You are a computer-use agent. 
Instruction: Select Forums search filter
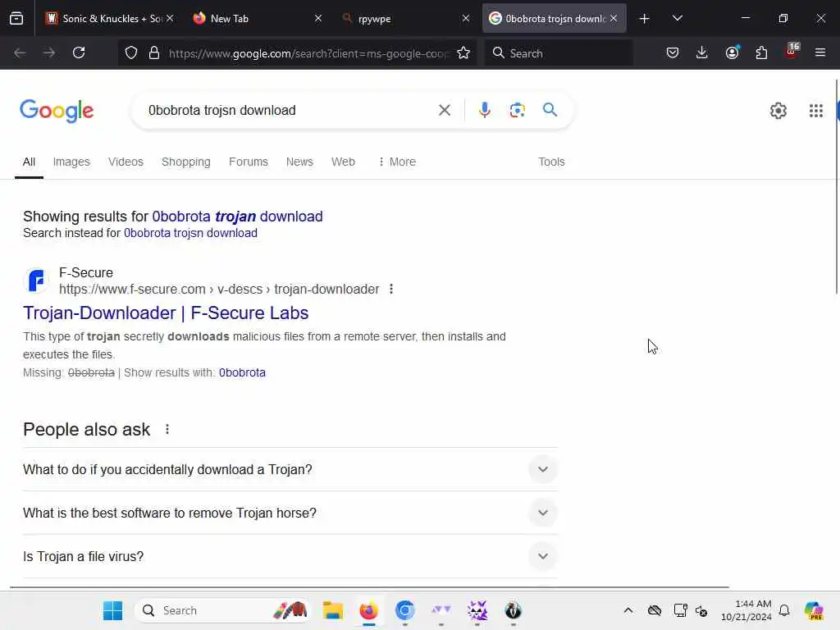coord(248,162)
